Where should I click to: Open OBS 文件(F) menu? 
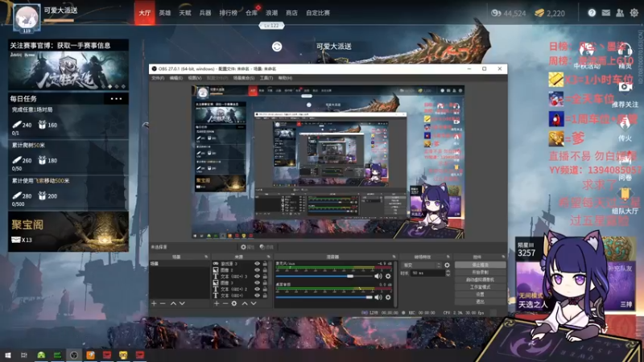pos(158,78)
